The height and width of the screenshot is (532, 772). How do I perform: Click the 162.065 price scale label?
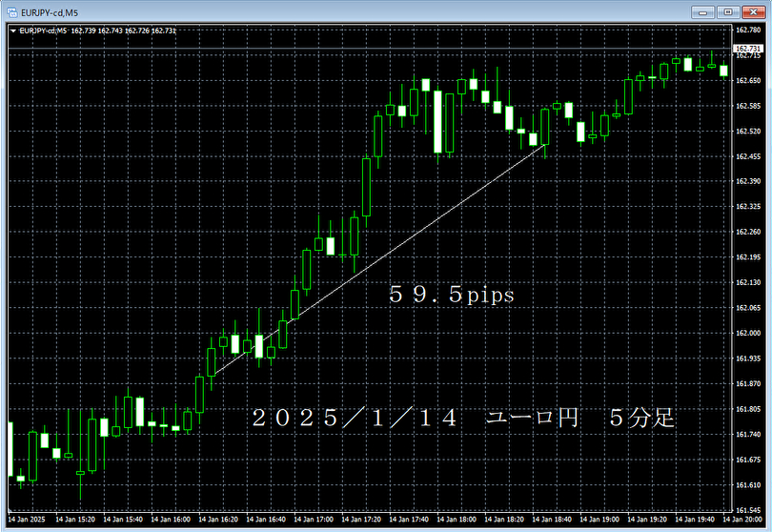tap(748, 308)
